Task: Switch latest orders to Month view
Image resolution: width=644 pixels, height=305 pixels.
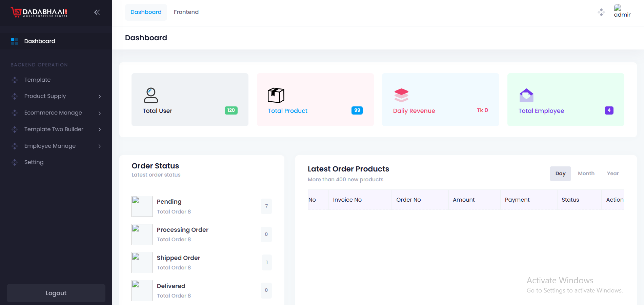Action: [x=586, y=174]
